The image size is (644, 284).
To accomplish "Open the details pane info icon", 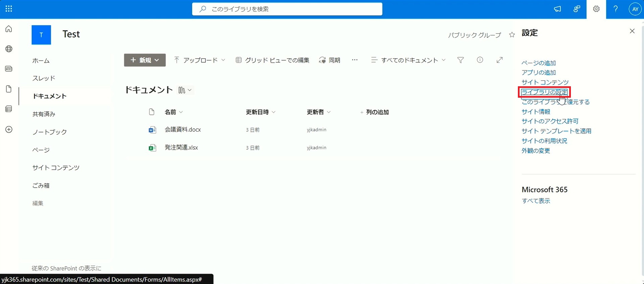I will click(x=480, y=60).
